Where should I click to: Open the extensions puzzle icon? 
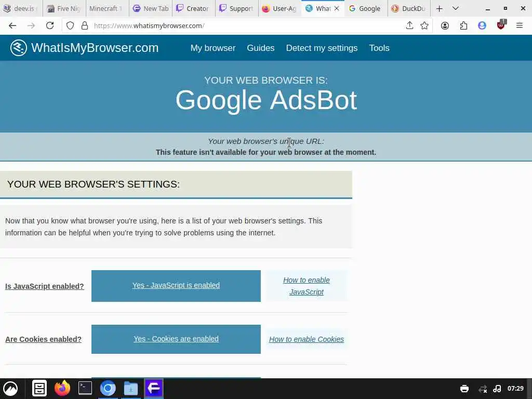coord(463,26)
